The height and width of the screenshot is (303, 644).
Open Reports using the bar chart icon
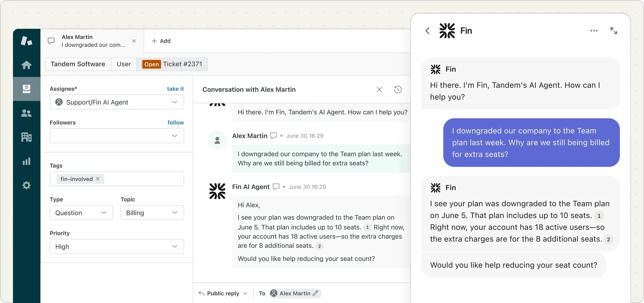point(26,161)
